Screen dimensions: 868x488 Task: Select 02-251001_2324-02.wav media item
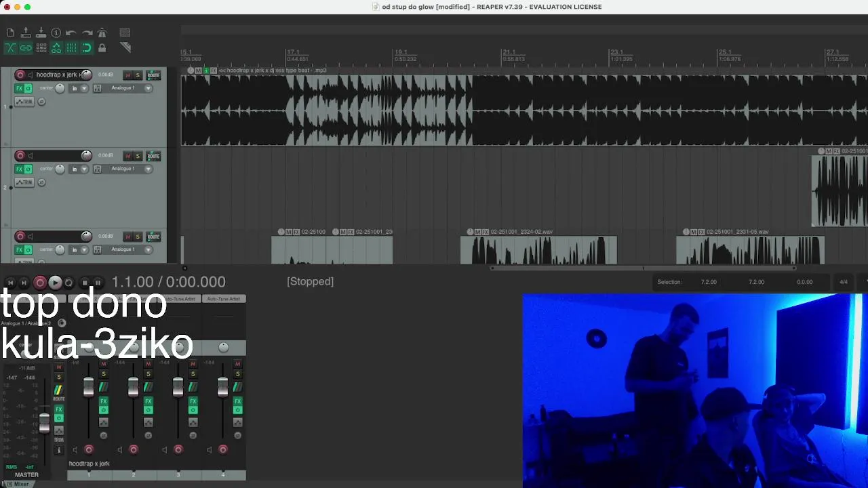[539, 250]
